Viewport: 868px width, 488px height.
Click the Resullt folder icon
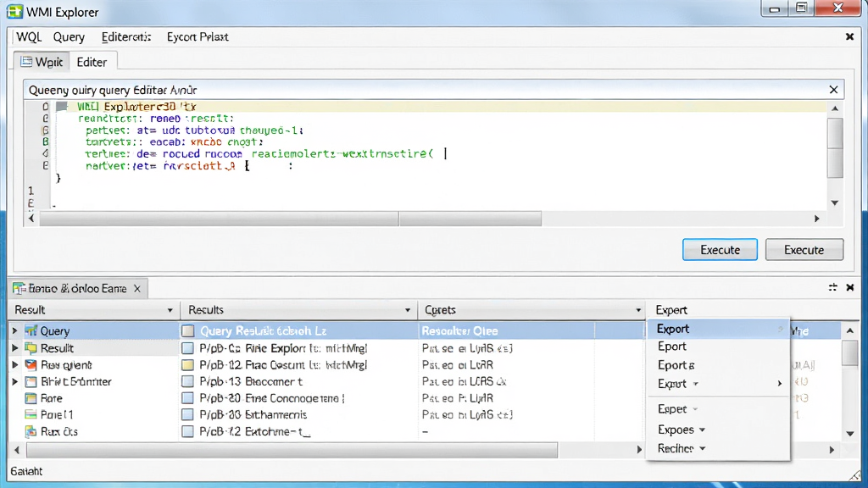31,348
